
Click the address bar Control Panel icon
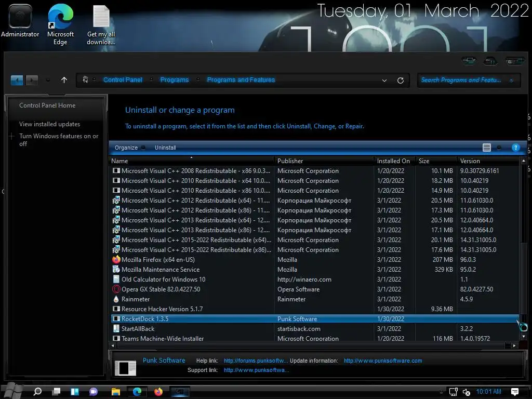click(85, 79)
